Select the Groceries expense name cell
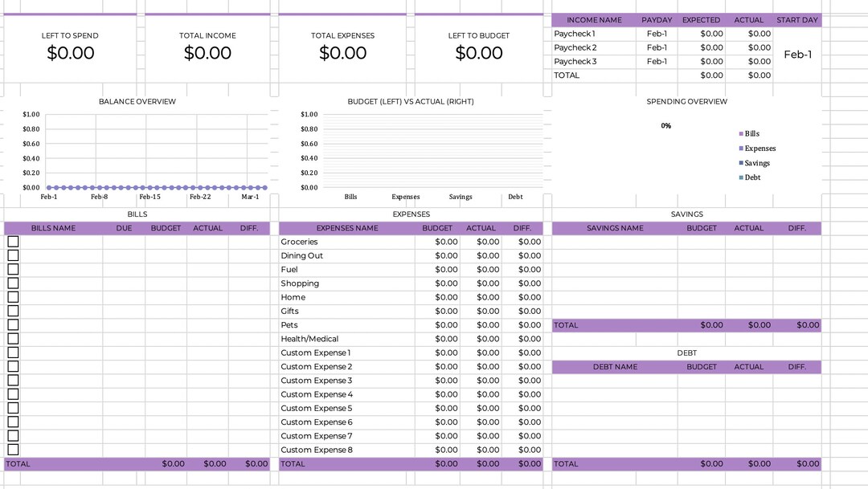Image resolution: width=868 pixels, height=489 pixels. [347, 242]
